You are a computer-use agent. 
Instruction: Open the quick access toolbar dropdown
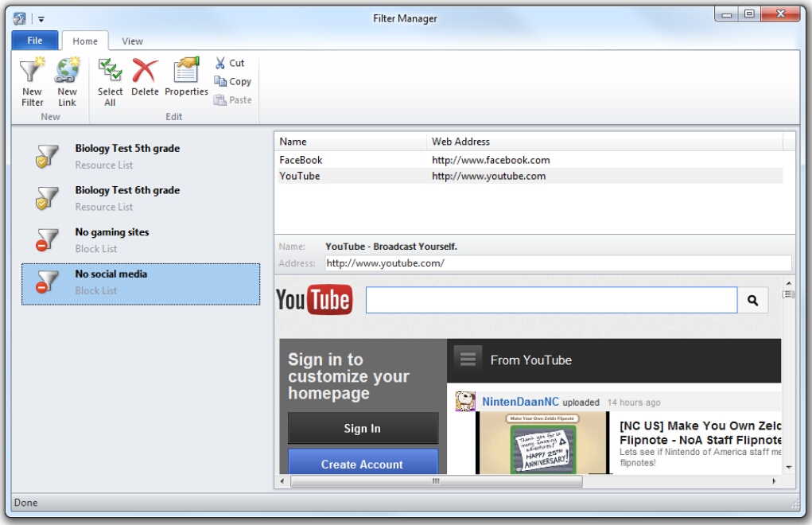tap(41, 20)
